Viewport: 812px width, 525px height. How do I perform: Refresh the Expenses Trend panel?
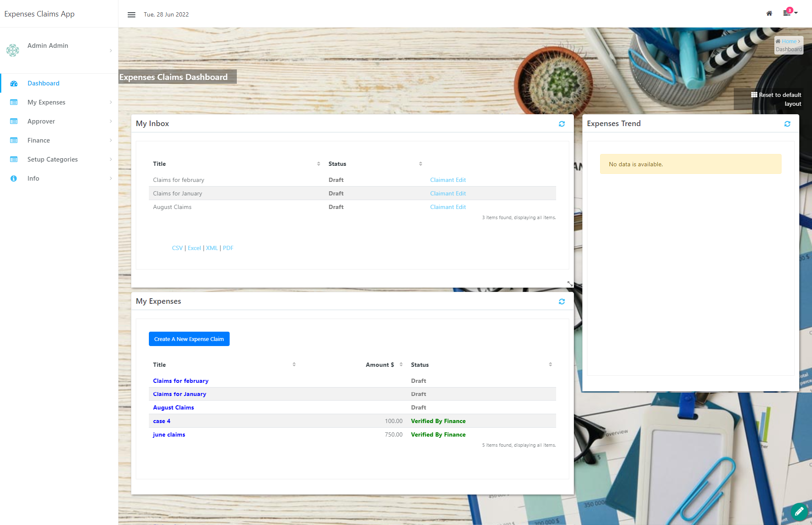click(787, 124)
